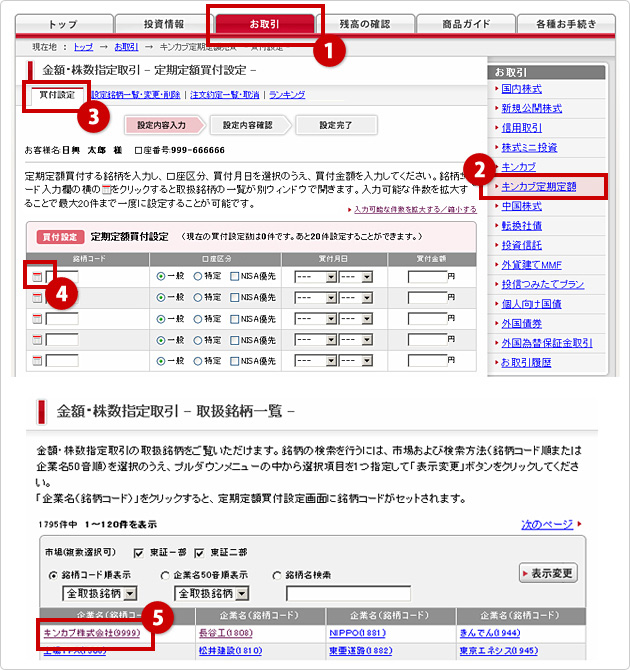Click お取引 breadcrumb link

tap(126, 47)
